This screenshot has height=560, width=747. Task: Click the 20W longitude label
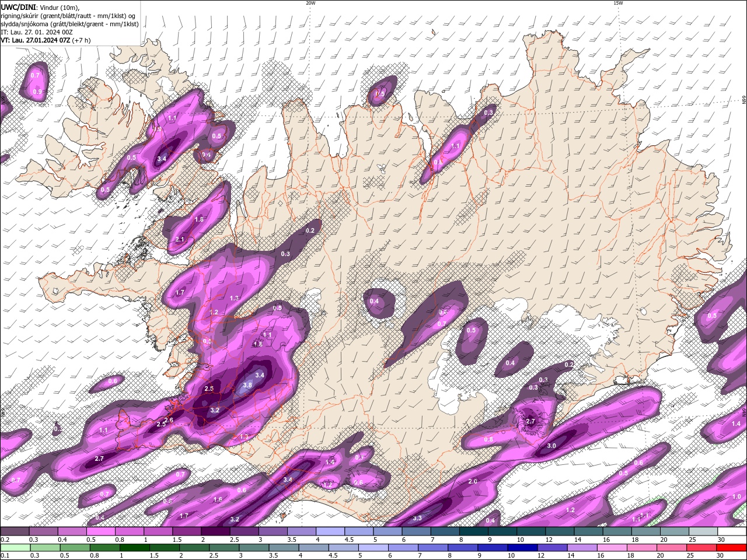tap(310, 3)
